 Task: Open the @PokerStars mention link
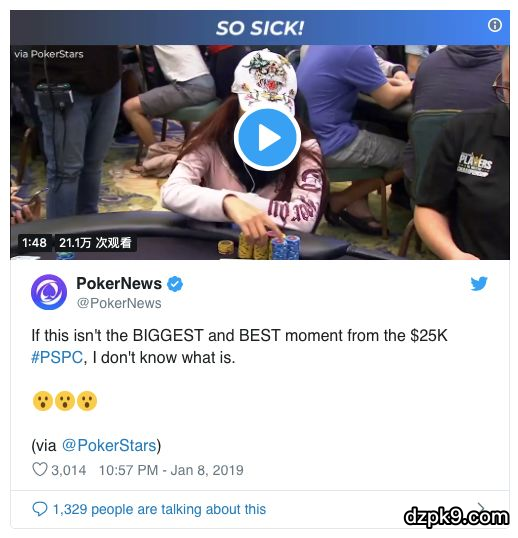(109, 445)
